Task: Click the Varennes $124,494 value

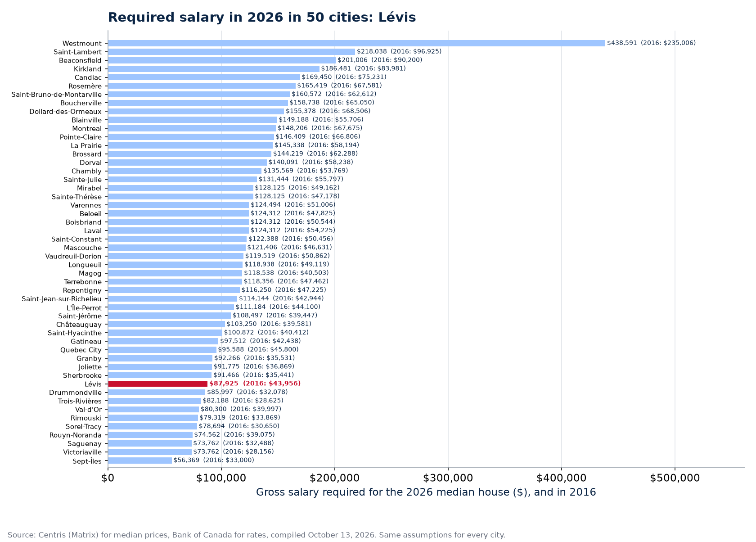Action: [x=293, y=205]
